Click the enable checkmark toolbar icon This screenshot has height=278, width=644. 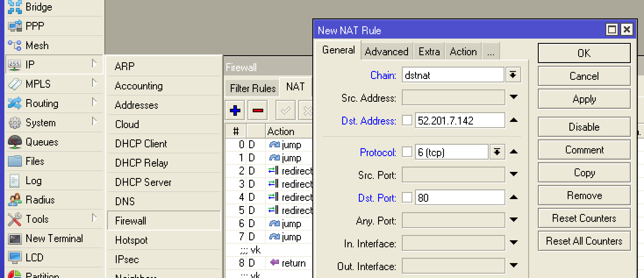pos(285,110)
